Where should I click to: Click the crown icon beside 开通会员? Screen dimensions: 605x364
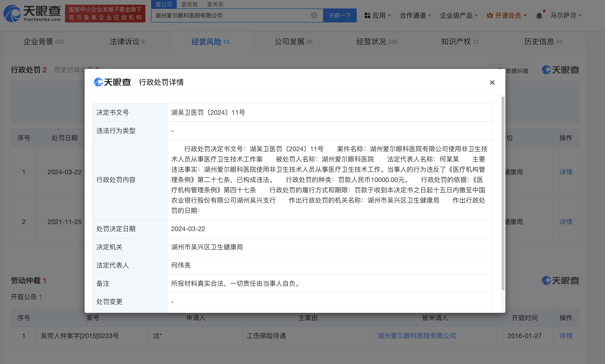tap(490, 15)
